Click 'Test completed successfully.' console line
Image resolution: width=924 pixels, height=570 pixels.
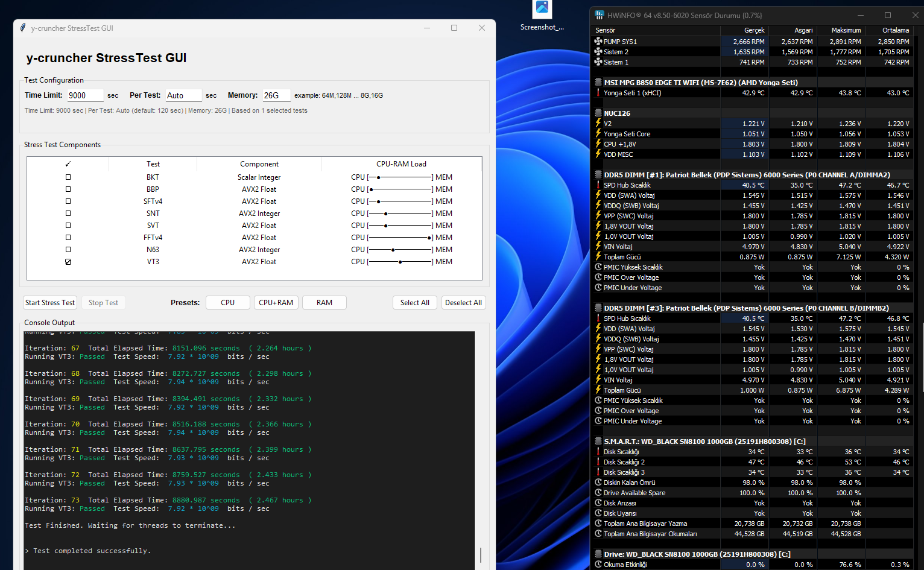click(x=92, y=551)
